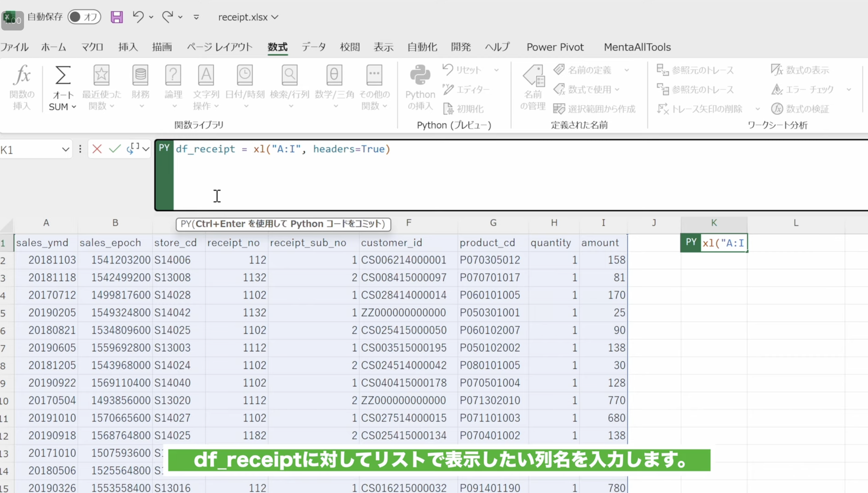This screenshot has height=493, width=868.
Task: Click cell K1 input field
Action: click(x=724, y=242)
